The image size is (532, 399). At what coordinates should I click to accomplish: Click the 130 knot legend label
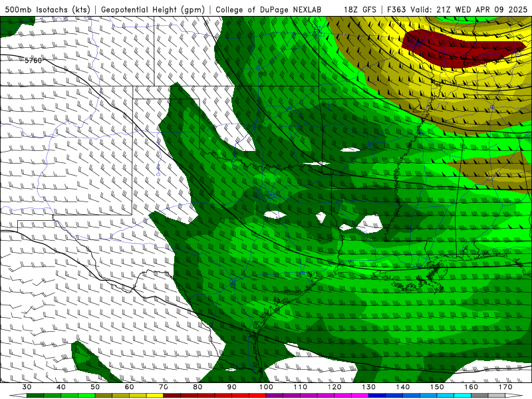click(x=369, y=387)
